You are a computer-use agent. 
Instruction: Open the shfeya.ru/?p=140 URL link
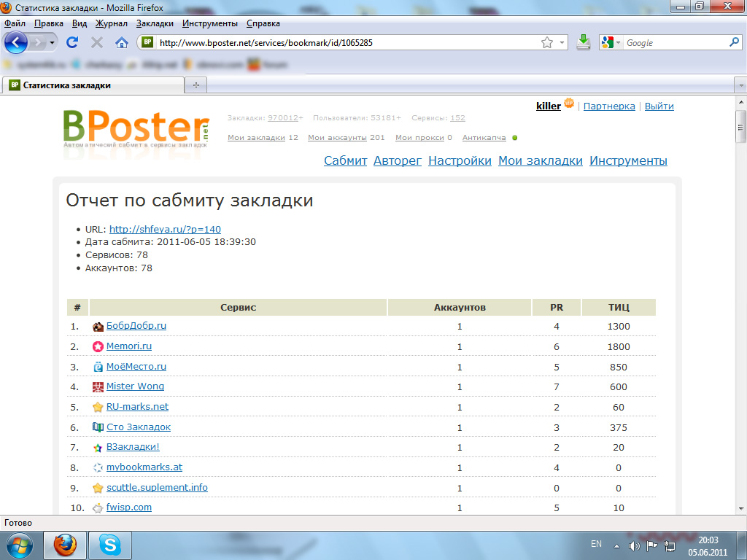165,229
